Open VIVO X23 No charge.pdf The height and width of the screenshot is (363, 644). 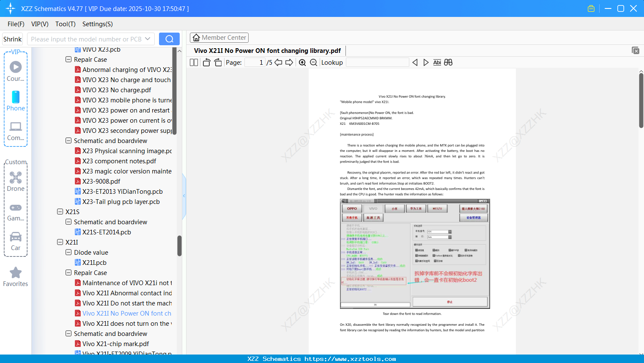pyautogui.click(x=117, y=90)
